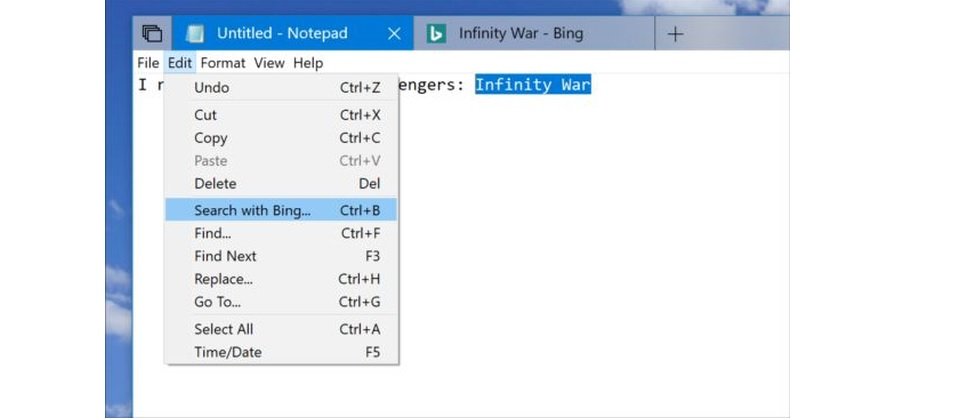Add a new tab with plus button

coord(675,34)
